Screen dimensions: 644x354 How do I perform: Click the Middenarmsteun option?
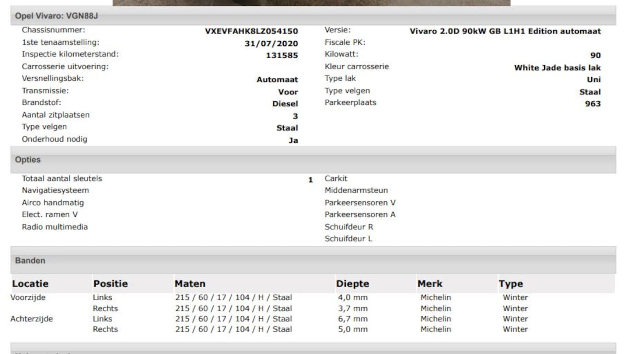click(356, 190)
